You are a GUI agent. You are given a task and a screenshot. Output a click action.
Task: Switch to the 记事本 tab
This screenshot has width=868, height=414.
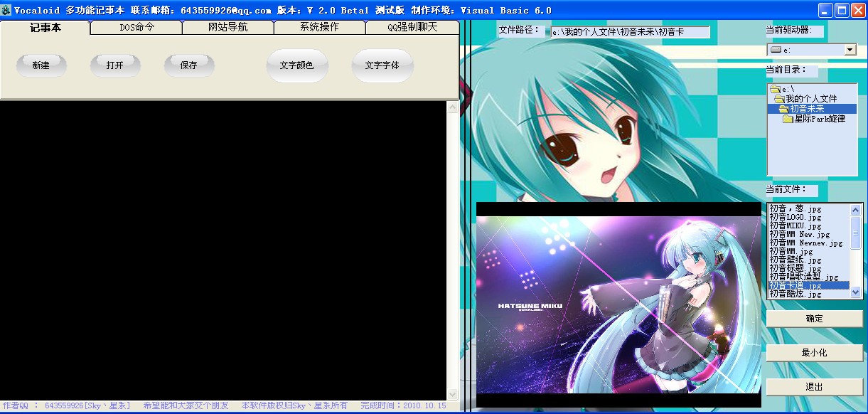(45, 28)
